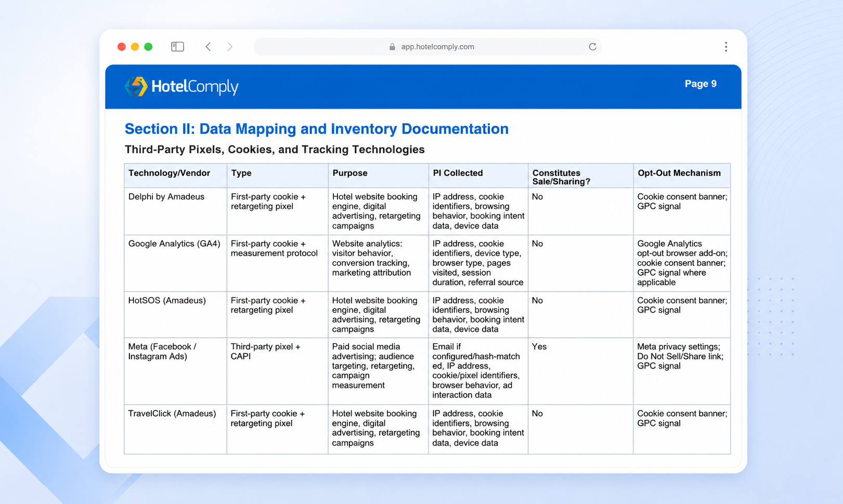This screenshot has width=843, height=504.
Task: Click the No value in Delphi row
Action: (x=537, y=197)
